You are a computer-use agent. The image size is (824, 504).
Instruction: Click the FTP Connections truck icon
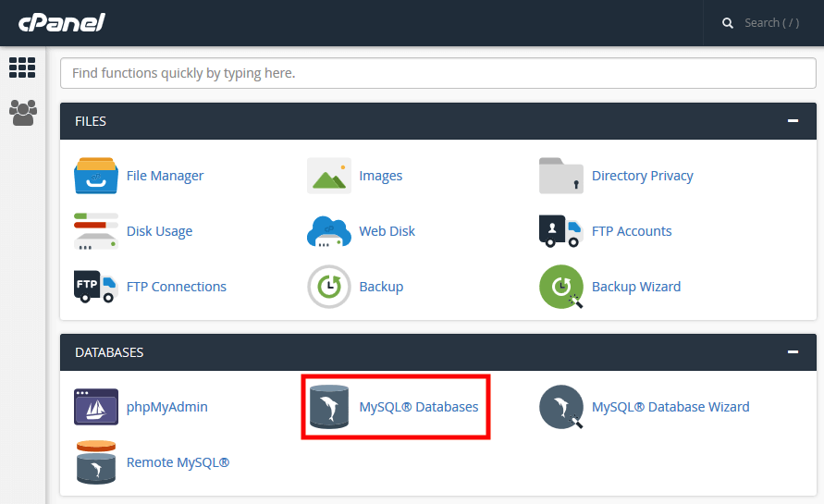click(x=95, y=287)
